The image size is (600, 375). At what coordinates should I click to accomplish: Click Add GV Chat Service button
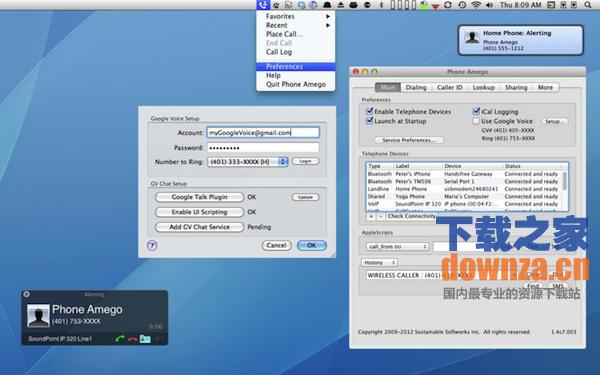coord(199,227)
